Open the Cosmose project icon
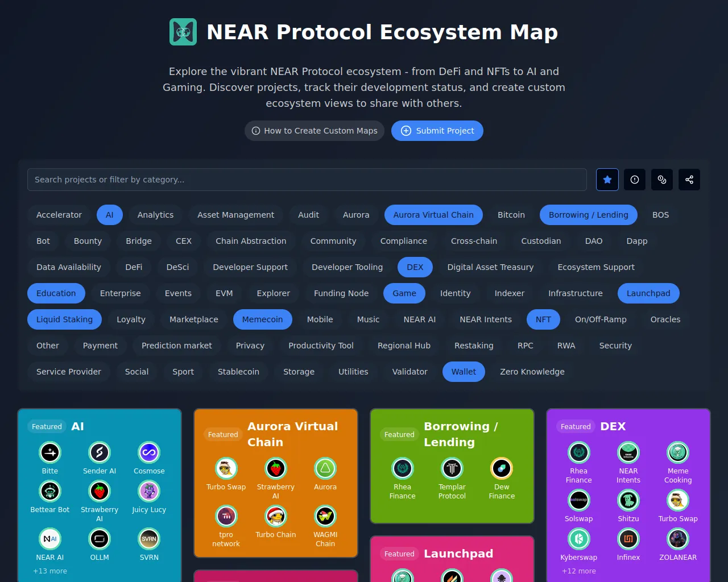 (149, 452)
